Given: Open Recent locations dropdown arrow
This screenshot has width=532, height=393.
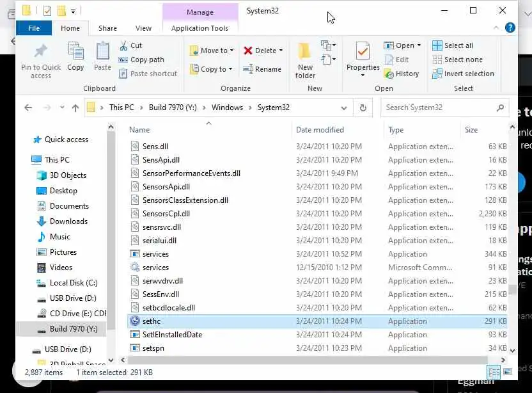Looking at the screenshot, I should click(62, 108).
